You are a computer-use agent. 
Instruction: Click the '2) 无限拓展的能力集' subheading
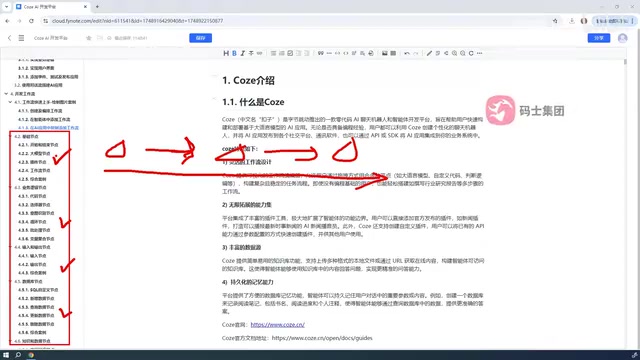tap(247, 204)
